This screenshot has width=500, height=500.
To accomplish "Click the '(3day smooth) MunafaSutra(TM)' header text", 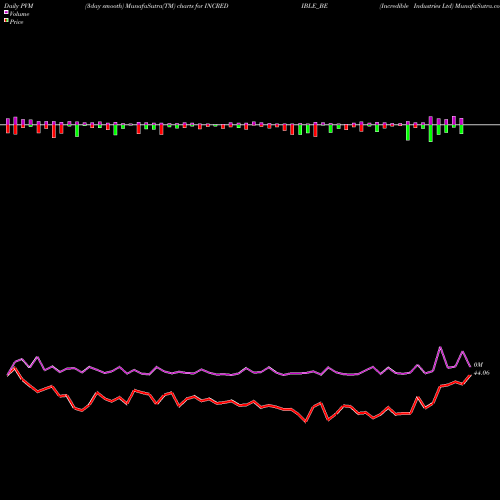I will (x=130, y=6).
